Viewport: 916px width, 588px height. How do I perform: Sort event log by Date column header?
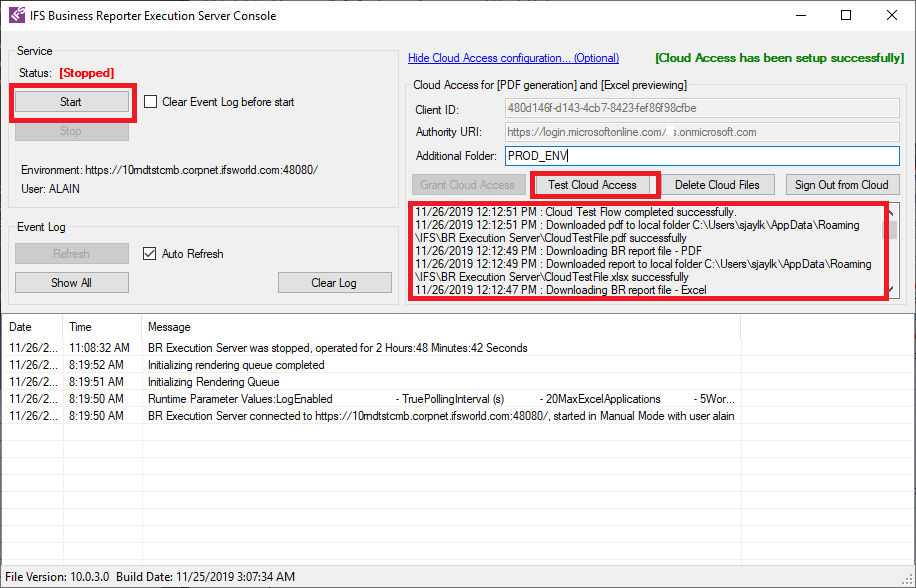[34, 327]
